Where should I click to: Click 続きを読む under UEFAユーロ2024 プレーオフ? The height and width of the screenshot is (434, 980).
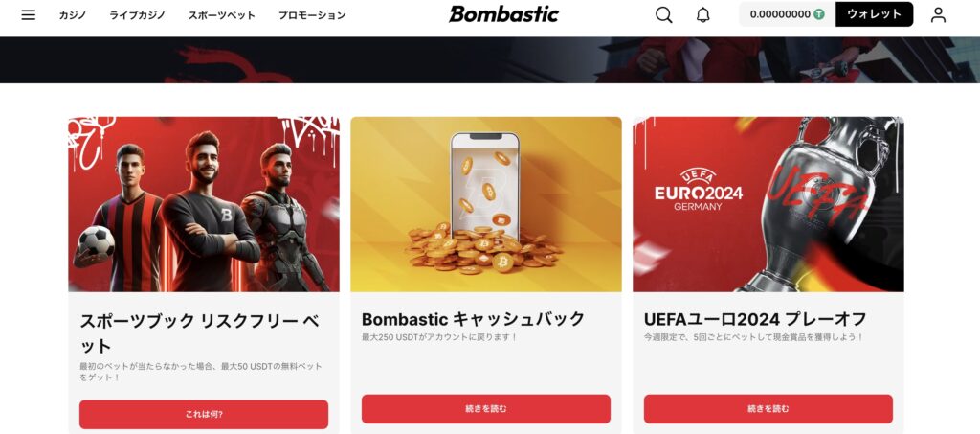point(768,409)
